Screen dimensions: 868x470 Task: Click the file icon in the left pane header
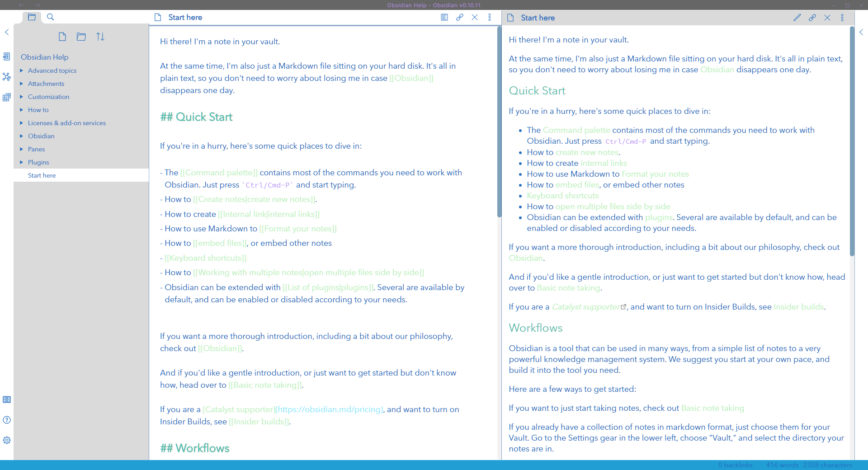pyautogui.click(x=158, y=17)
